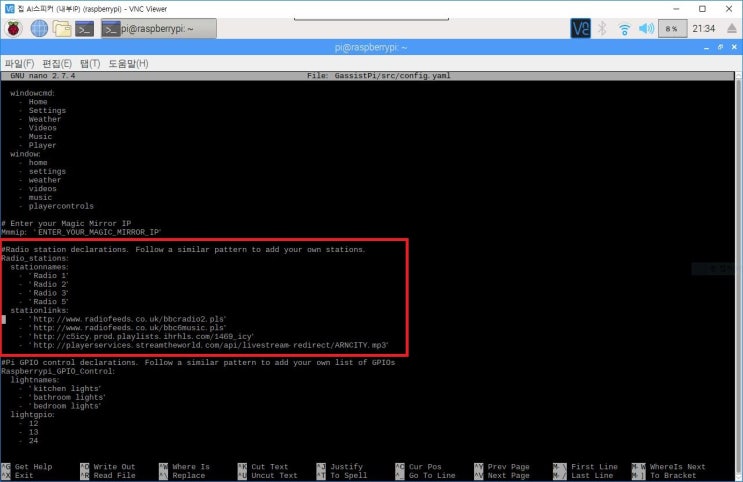Image resolution: width=743 pixels, height=482 pixels.
Task: Click the 'bedroom lights' entry
Action: pyautogui.click(x=65, y=406)
